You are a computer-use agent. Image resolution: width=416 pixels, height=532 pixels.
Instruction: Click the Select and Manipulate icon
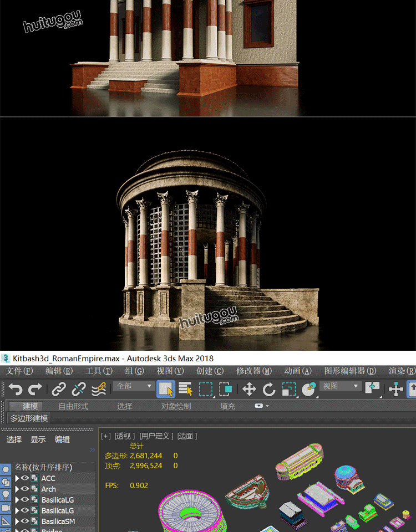[x=395, y=389]
